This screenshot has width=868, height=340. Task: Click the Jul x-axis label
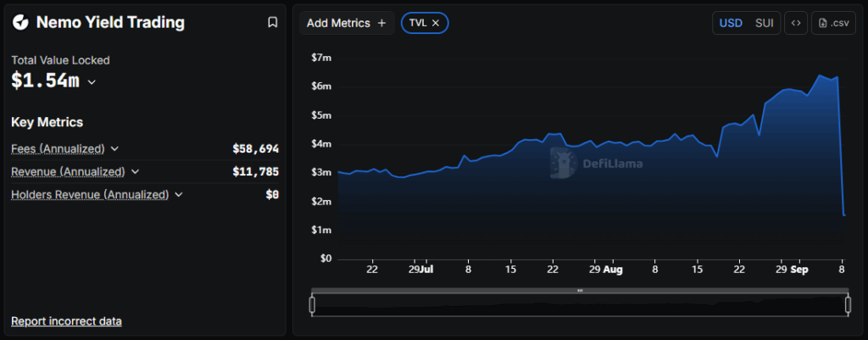click(427, 270)
